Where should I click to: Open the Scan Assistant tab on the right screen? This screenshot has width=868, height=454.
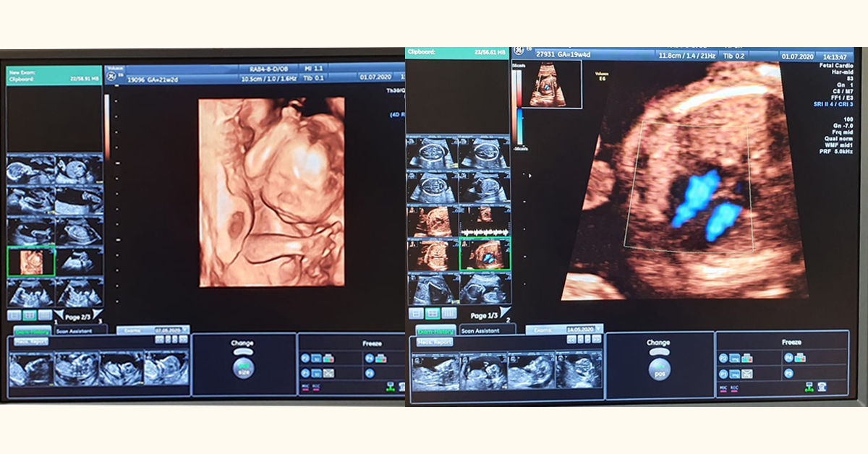[x=488, y=330]
